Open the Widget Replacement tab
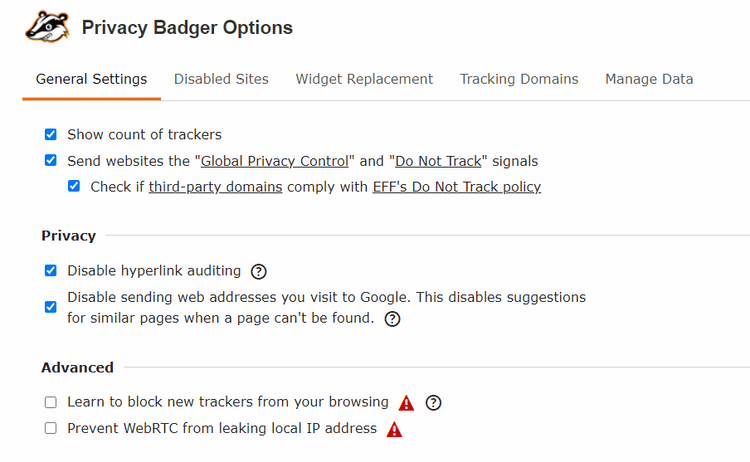This screenshot has height=462, width=750. (364, 79)
